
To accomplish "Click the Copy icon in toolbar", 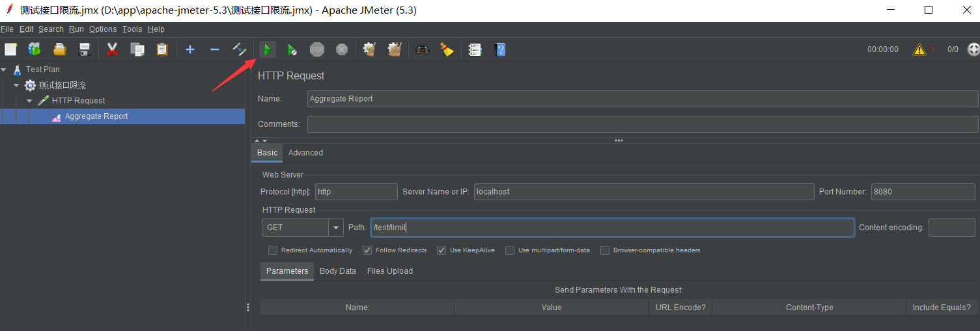I will (x=137, y=49).
